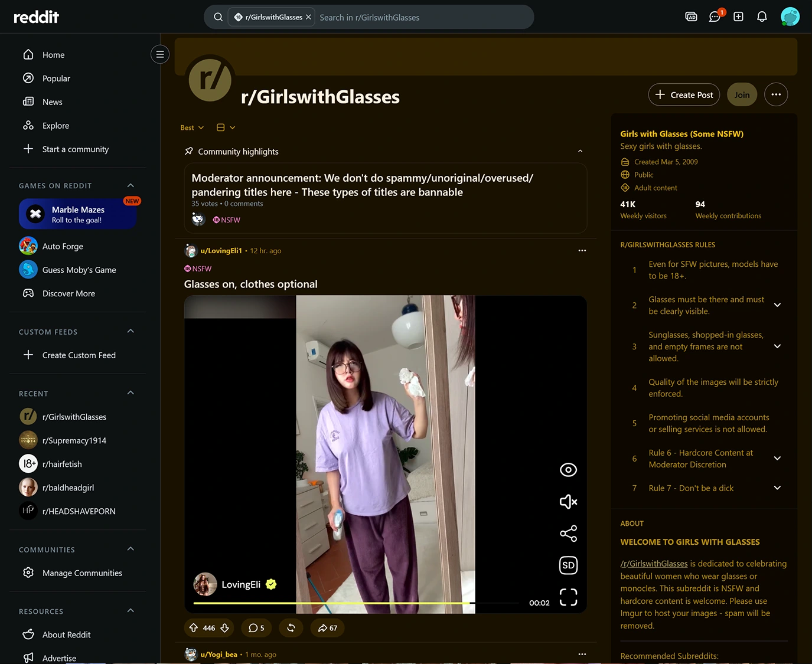
Task: Click the create post plus icon in top bar
Action: point(738,17)
